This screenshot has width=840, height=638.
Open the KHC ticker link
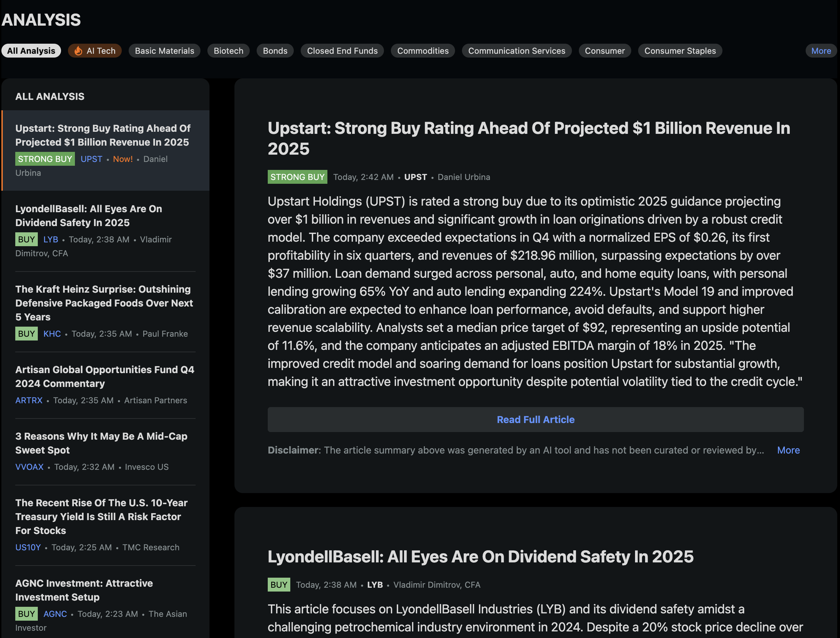pos(52,334)
